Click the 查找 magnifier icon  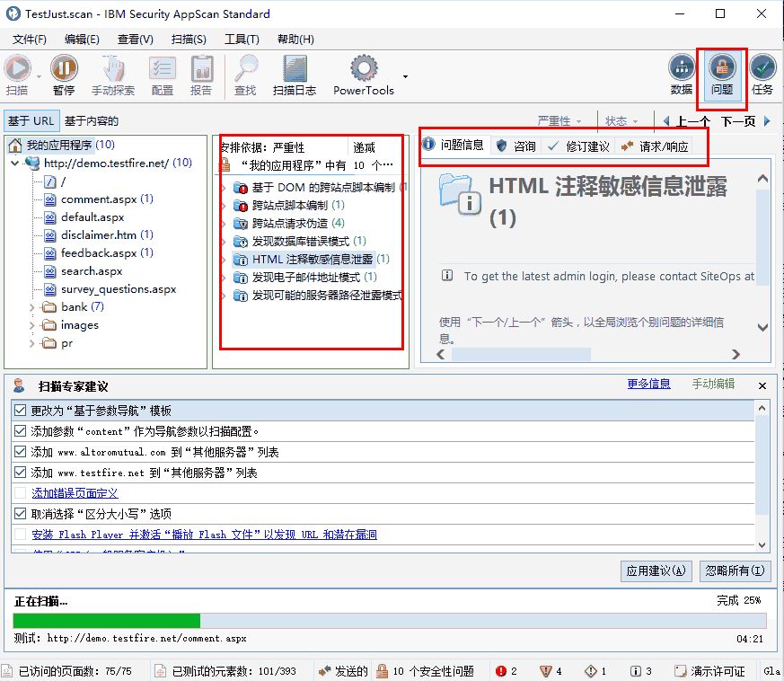(245, 68)
